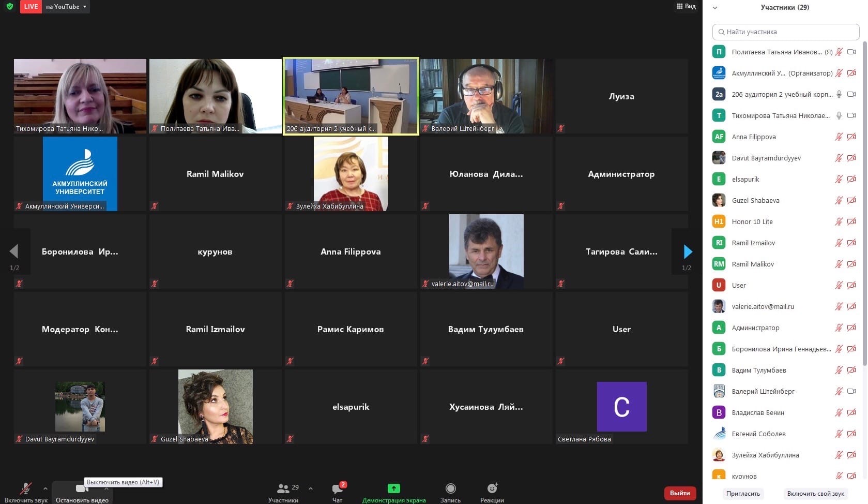The width and height of the screenshot is (868, 504).
Task: Click the green encryption shield icon
Action: pos(10,7)
